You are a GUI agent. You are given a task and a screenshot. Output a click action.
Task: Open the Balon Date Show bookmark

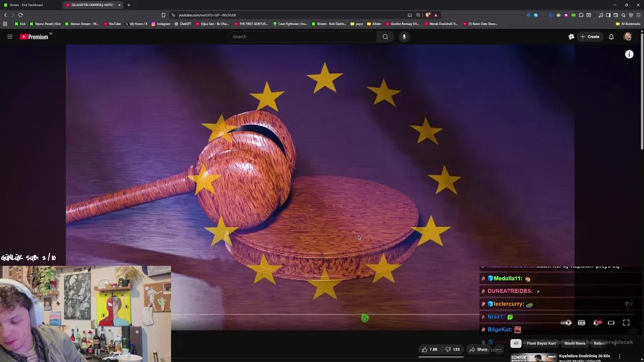[480, 24]
